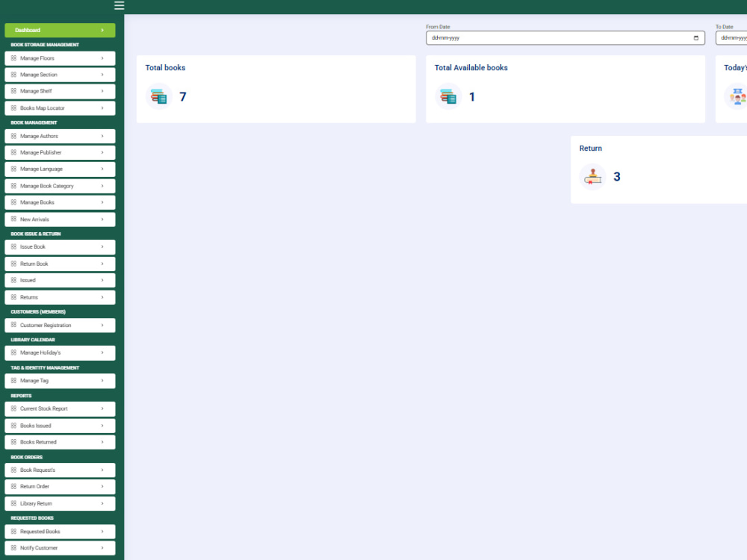Expand the Notify Customer chevron
Image resolution: width=747 pixels, height=560 pixels.
102,548
